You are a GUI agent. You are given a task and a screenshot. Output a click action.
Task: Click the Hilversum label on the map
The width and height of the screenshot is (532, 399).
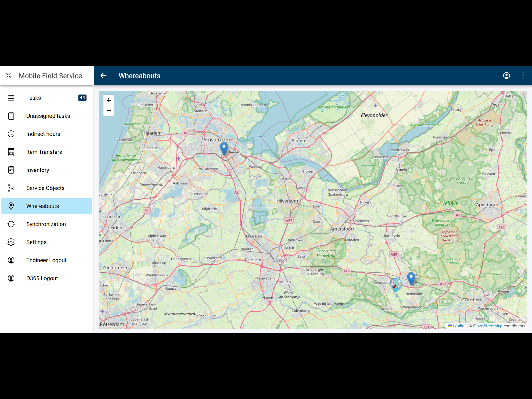click(287, 201)
